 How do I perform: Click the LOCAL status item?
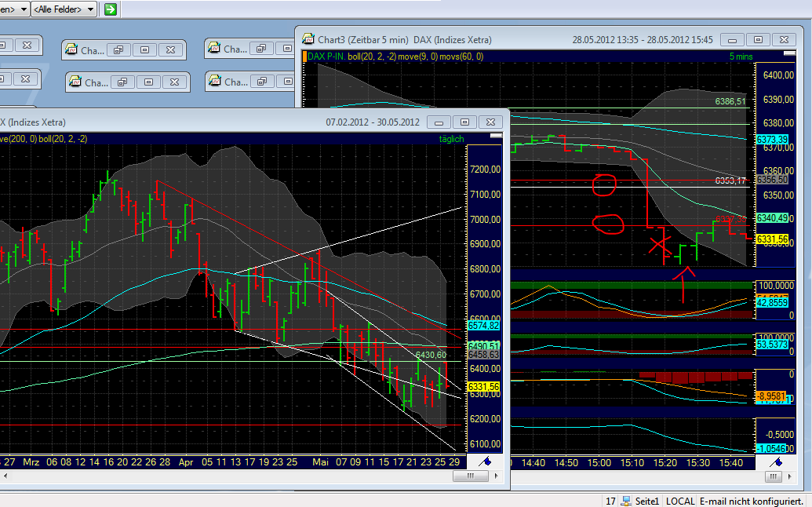(679, 501)
